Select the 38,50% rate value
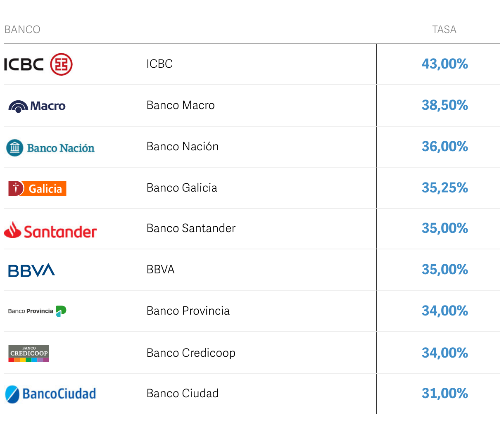This screenshot has height=422, width=504. coord(445,105)
